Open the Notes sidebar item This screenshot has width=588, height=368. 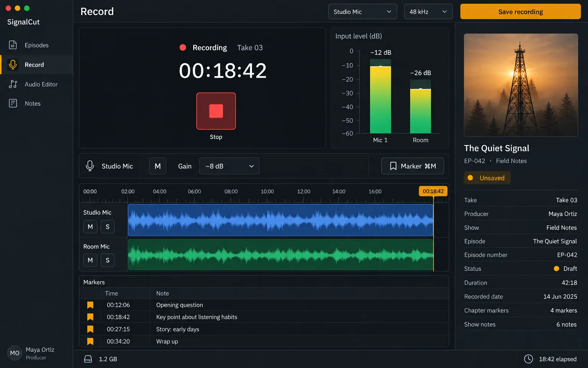36,103
